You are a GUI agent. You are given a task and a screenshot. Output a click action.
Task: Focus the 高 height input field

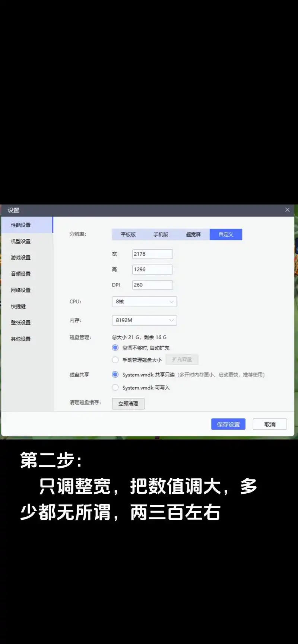click(x=152, y=269)
